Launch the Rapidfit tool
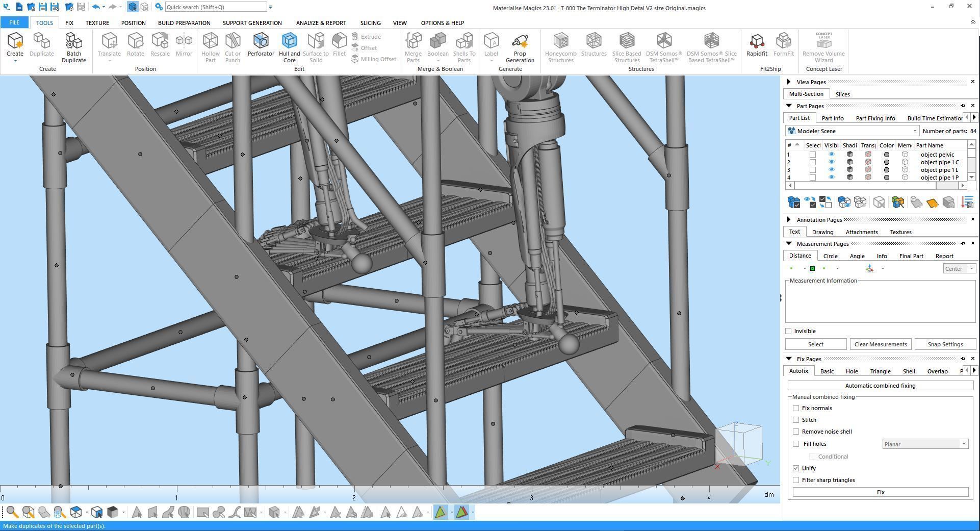 [757, 44]
